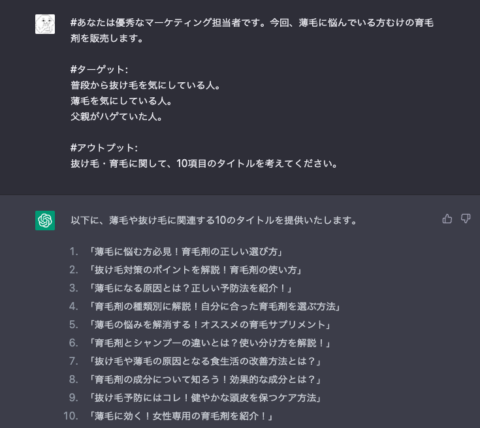Click the line 10項目のタイトルを考えてください
Image resolution: width=480 pixels, height=428 pixels.
[x=204, y=164]
